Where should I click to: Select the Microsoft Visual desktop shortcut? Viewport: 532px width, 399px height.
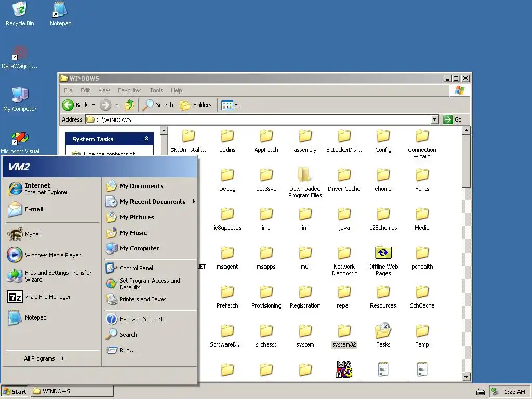20,142
